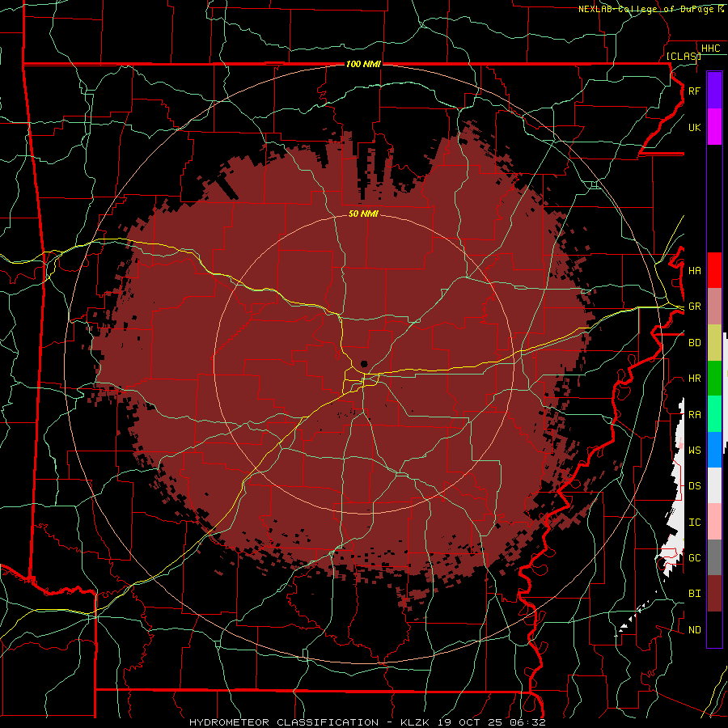Screen dimensions: 728x728
Task: Click the 06:32 timestamp
Action: tap(527, 722)
